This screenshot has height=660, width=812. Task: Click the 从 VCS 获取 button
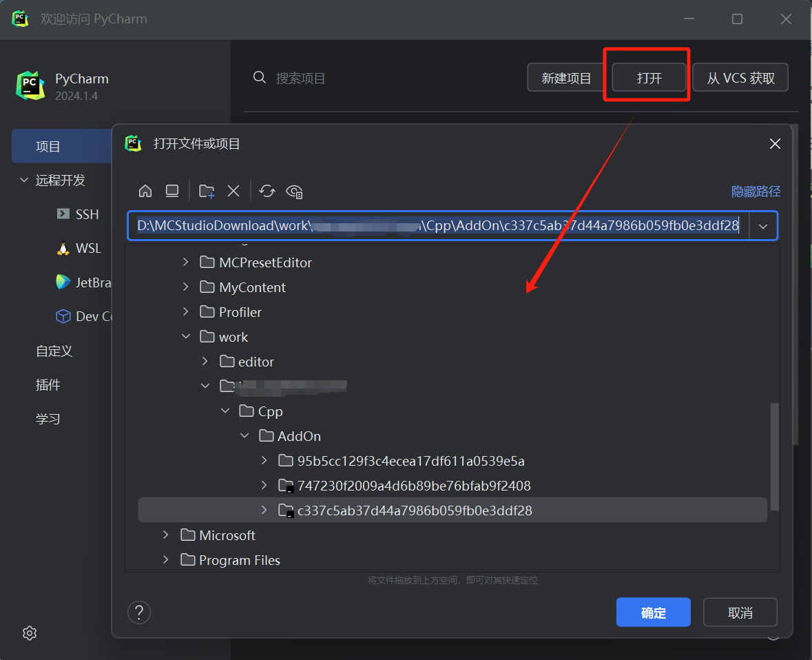(740, 78)
